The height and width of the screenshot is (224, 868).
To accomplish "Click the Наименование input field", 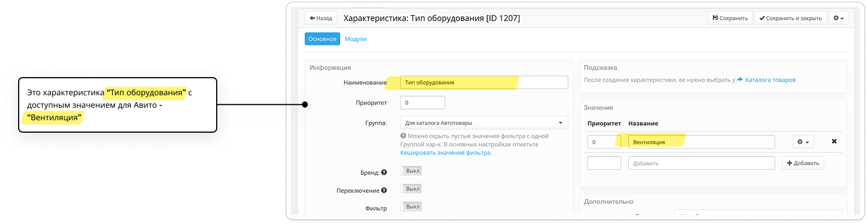I will point(484,82).
